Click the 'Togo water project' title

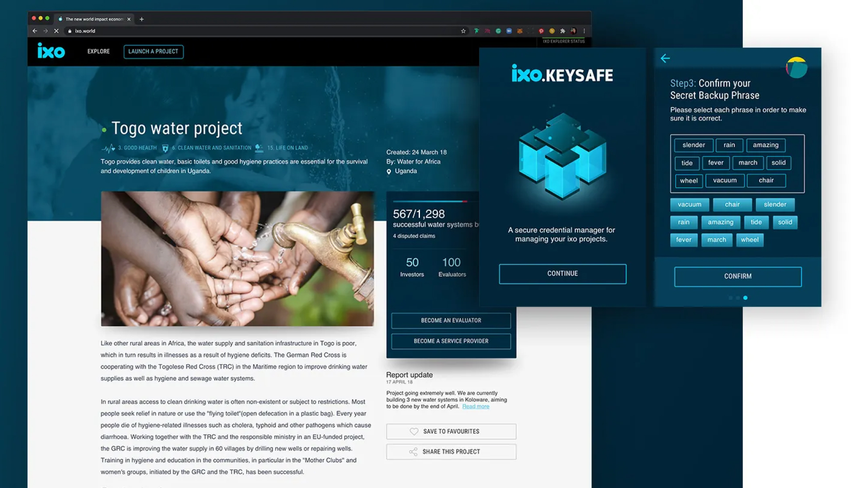click(177, 128)
